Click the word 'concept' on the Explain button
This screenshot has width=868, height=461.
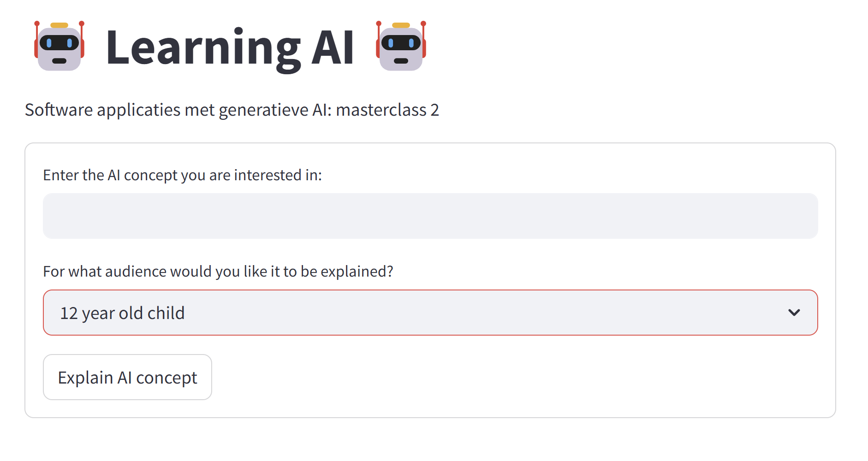coord(166,378)
